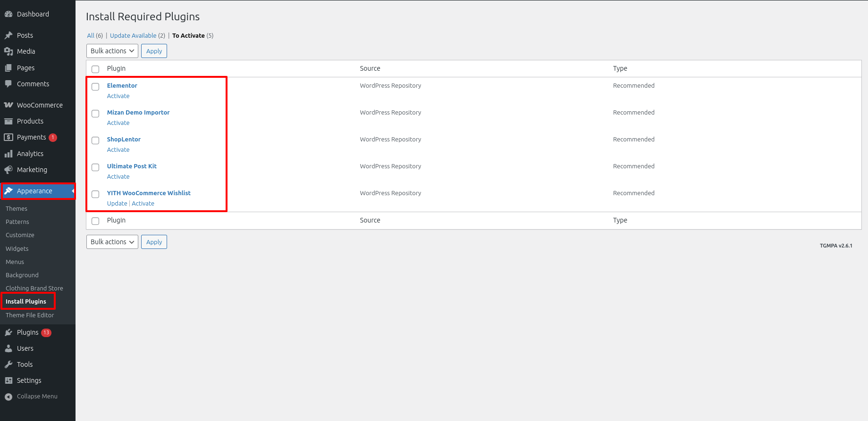
Task: Open Patterns submenu item
Action: coord(17,222)
